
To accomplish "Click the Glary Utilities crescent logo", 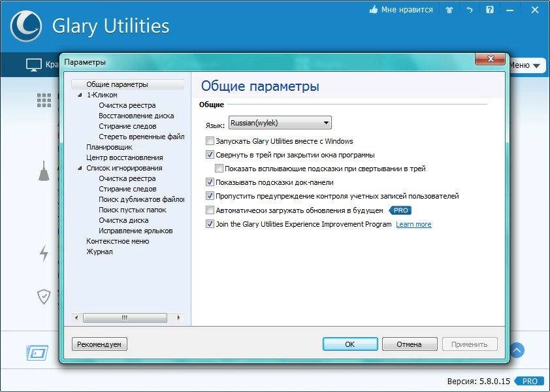I will pos(26,26).
